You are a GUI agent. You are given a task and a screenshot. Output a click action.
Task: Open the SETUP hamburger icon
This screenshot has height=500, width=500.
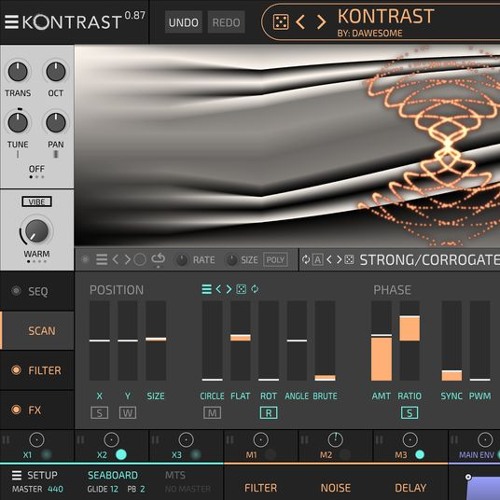(x=16, y=475)
